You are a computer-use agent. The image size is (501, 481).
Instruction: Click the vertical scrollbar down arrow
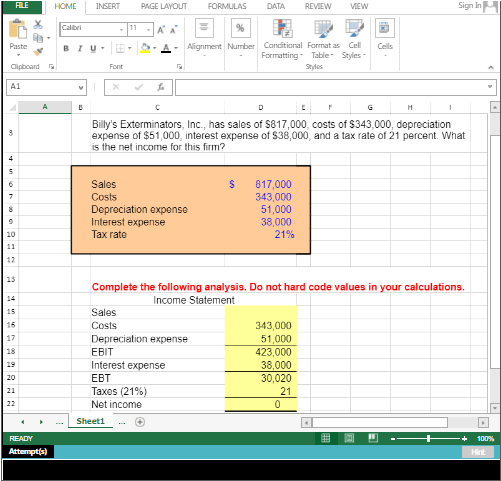pos(495,408)
